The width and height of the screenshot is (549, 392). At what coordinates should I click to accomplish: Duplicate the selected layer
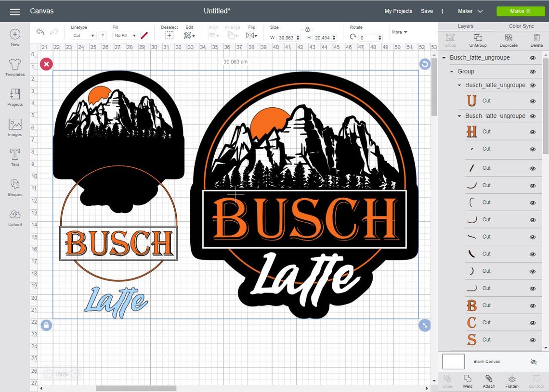[x=508, y=40]
